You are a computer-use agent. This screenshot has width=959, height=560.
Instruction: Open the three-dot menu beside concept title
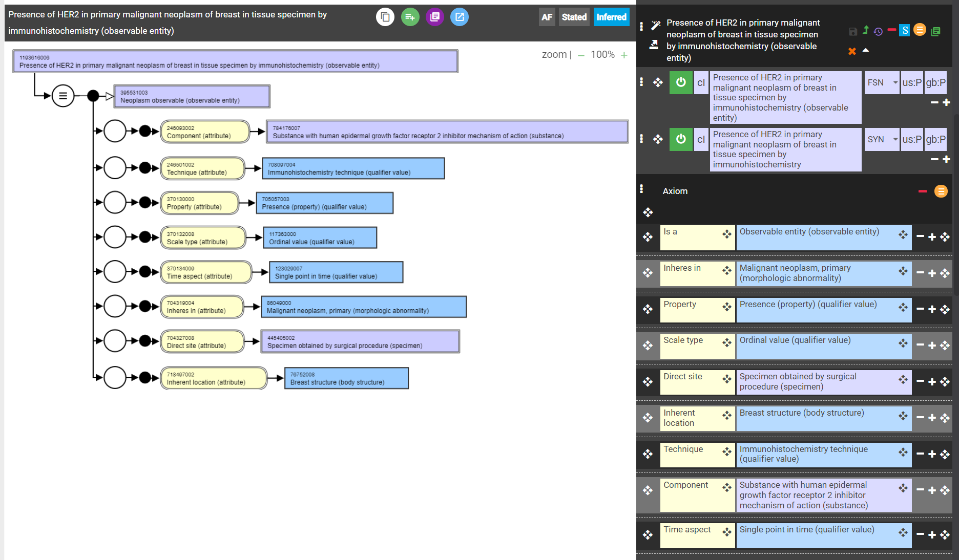pyautogui.click(x=641, y=26)
